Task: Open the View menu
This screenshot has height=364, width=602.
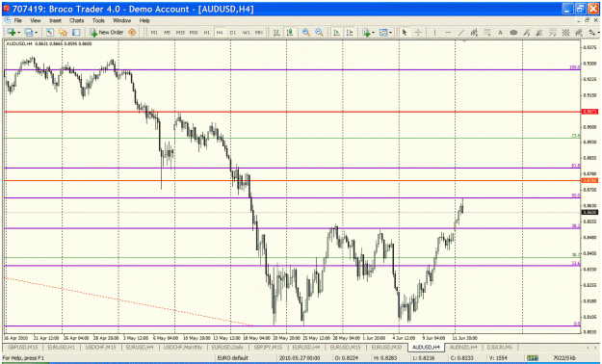Action: 36,21
